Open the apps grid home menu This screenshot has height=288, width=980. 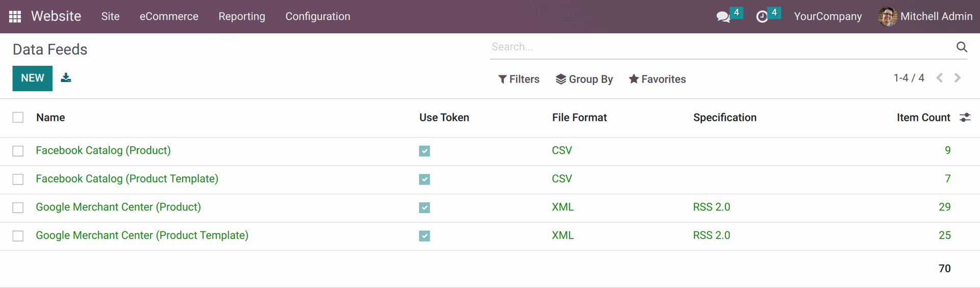coord(15,16)
